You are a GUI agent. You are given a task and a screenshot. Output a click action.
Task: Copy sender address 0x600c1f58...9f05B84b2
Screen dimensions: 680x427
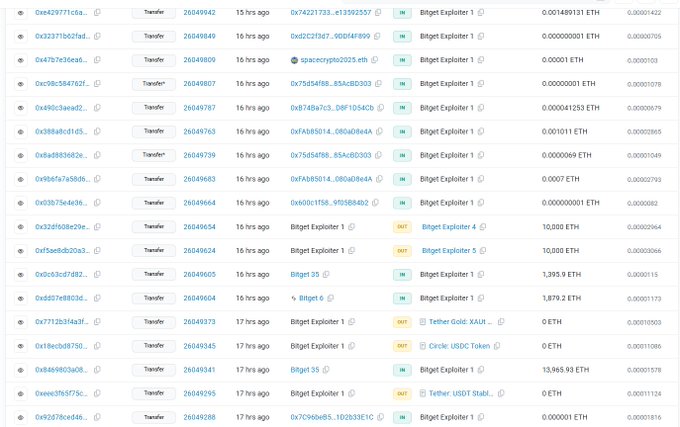click(x=375, y=202)
